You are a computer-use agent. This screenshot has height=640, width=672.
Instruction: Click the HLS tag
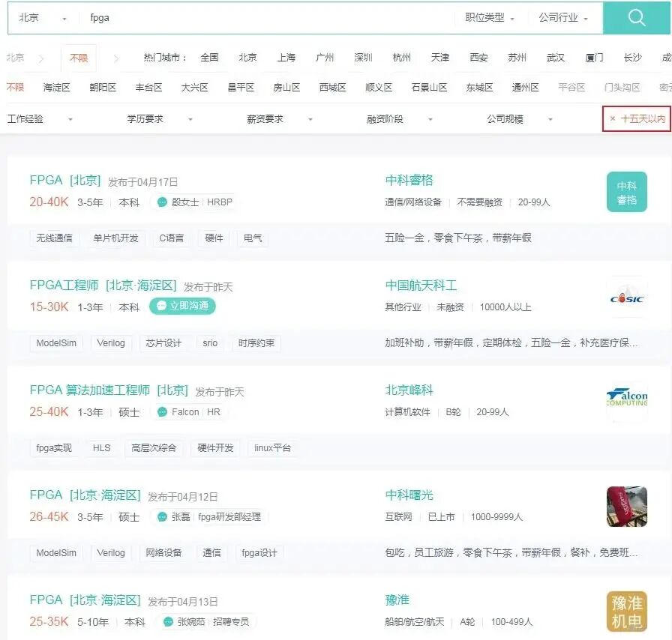click(101, 448)
